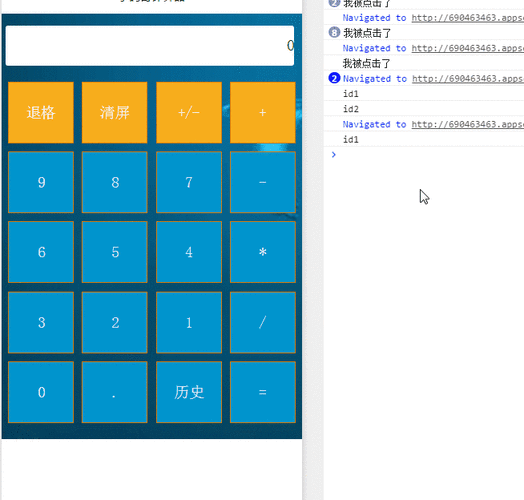Click the 退格 backspace key

41,113
